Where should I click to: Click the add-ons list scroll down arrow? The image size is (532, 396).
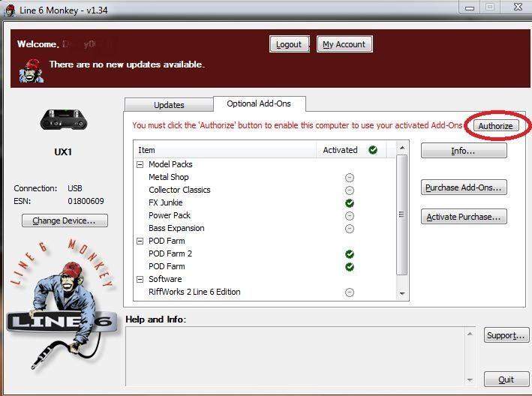pyautogui.click(x=402, y=293)
